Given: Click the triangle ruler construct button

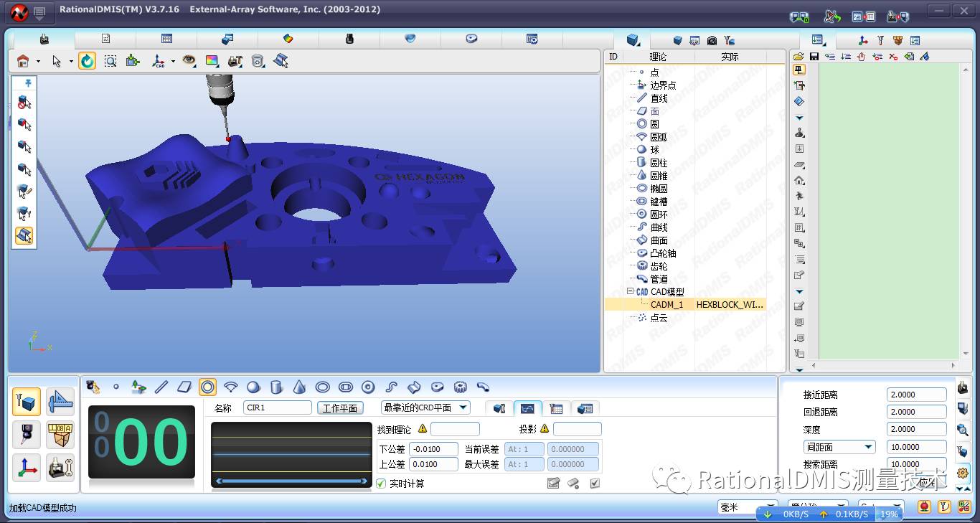Looking at the screenshot, I should (60, 402).
